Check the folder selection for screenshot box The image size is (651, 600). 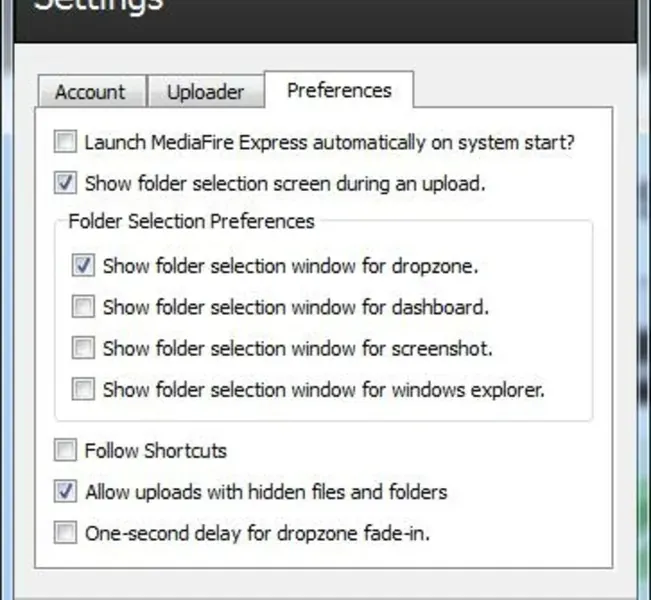[x=84, y=348]
